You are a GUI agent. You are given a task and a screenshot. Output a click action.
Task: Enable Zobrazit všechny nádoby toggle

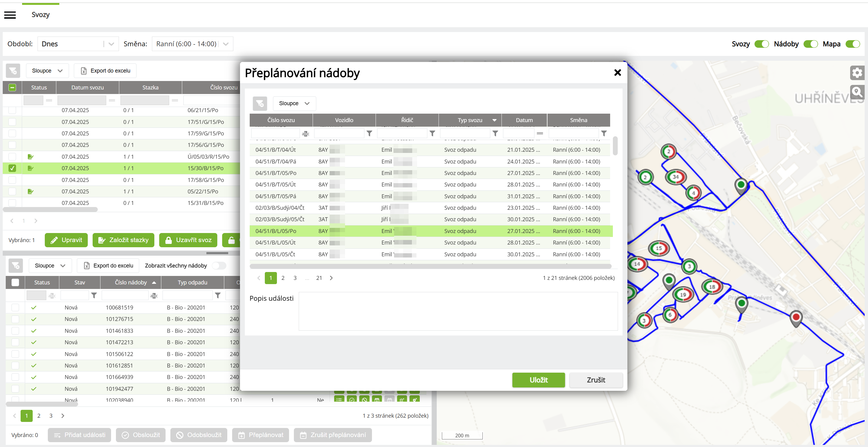click(x=219, y=266)
